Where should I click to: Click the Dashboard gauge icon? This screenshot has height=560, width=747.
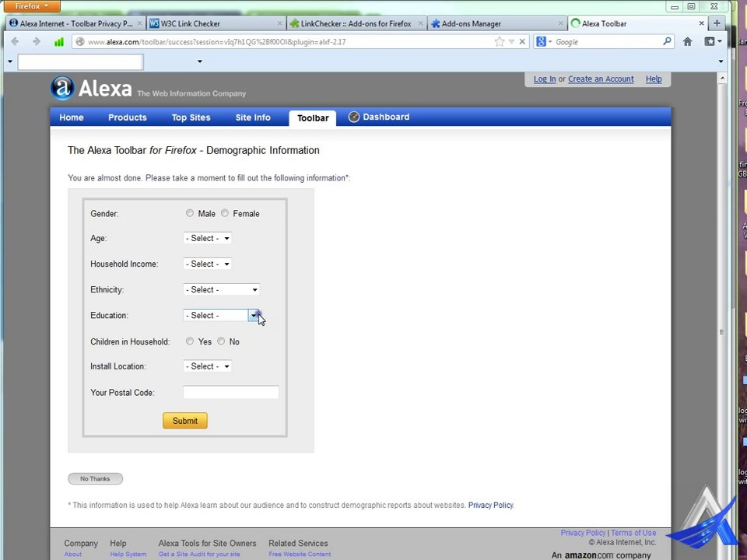click(353, 117)
